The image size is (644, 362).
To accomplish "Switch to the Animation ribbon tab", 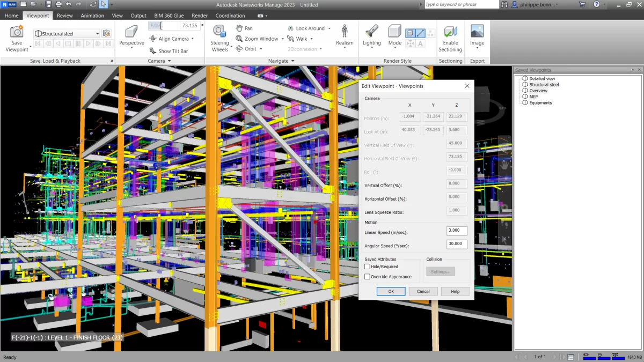I will pyautogui.click(x=92, y=16).
